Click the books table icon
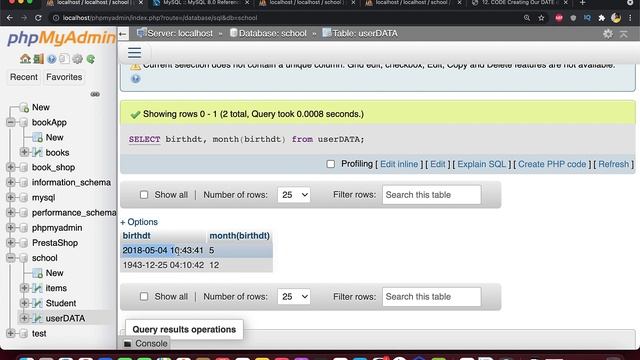 click(x=37, y=152)
